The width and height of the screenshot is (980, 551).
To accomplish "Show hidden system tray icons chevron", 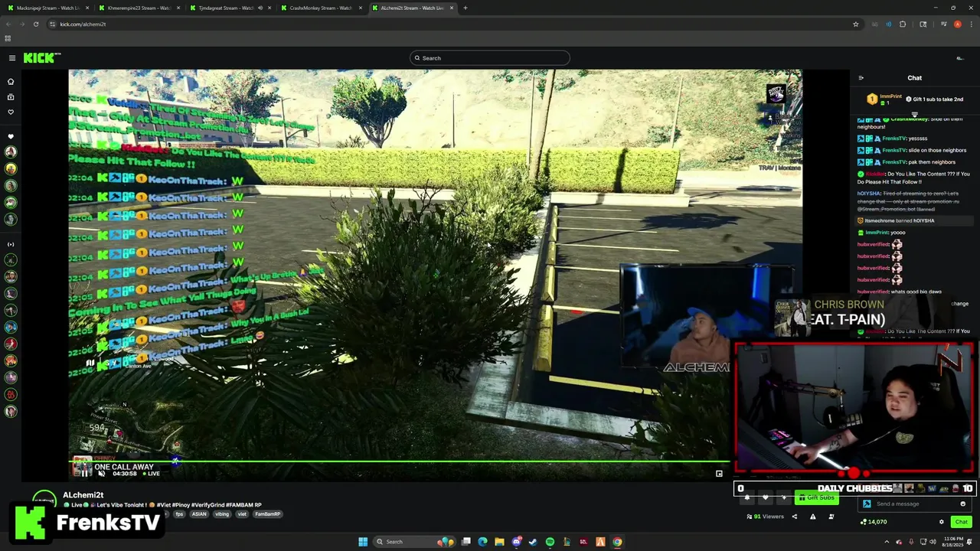I will coord(887,542).
